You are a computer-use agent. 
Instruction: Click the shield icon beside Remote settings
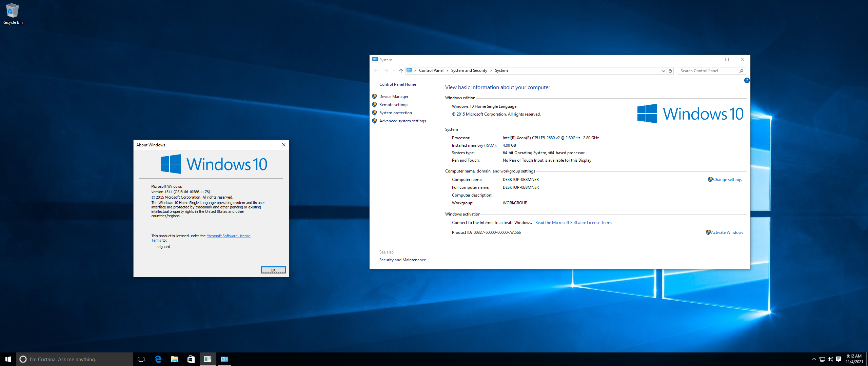point(374,105)
